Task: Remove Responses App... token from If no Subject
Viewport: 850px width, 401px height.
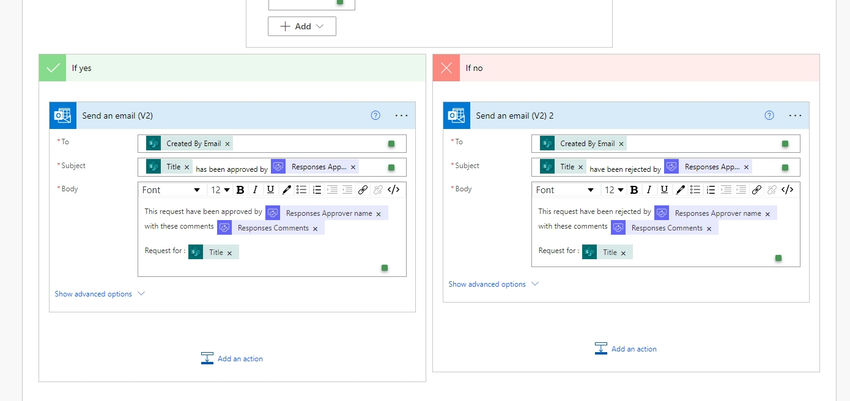Action: [746, 167]
